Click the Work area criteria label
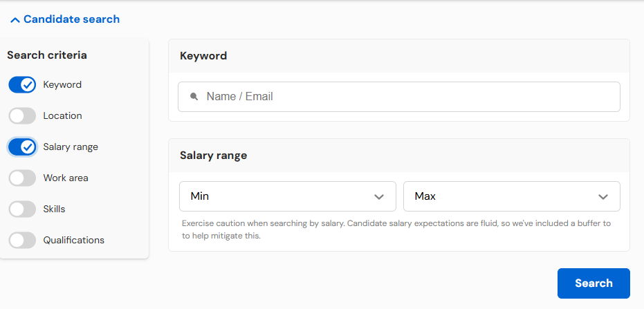 click(x=66, y=178)
